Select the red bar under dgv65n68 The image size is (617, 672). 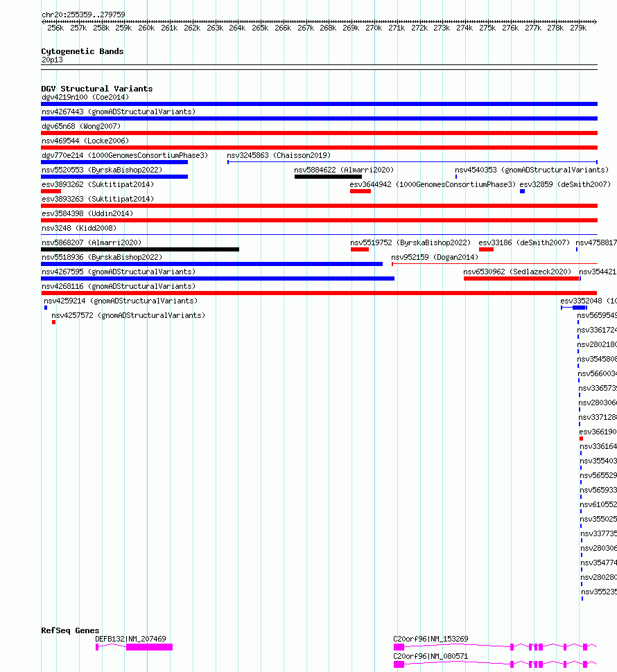(x=319, y=133)
